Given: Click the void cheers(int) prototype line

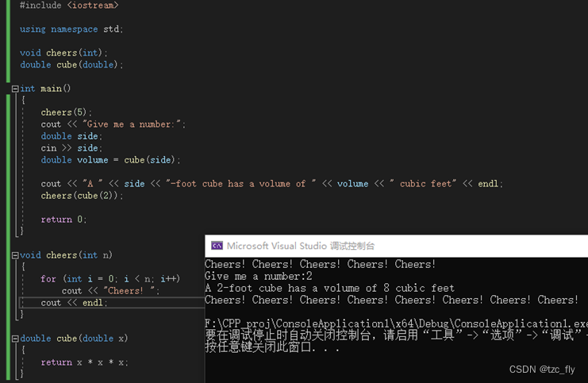Looking at the screenshot, I should [63, 53].
